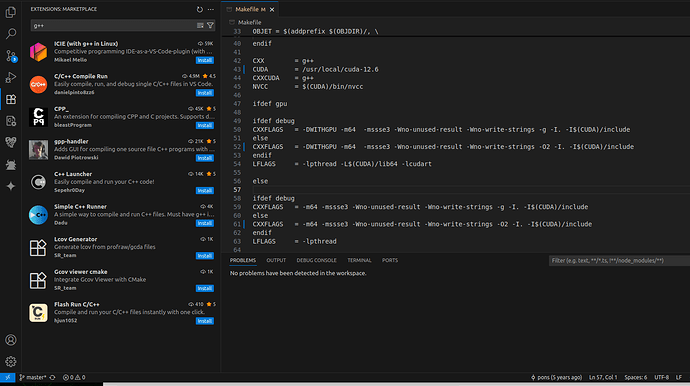The image size is (690, 386).
Task: Select the Extensions icon in activity bar
Action: click(11, 99)
